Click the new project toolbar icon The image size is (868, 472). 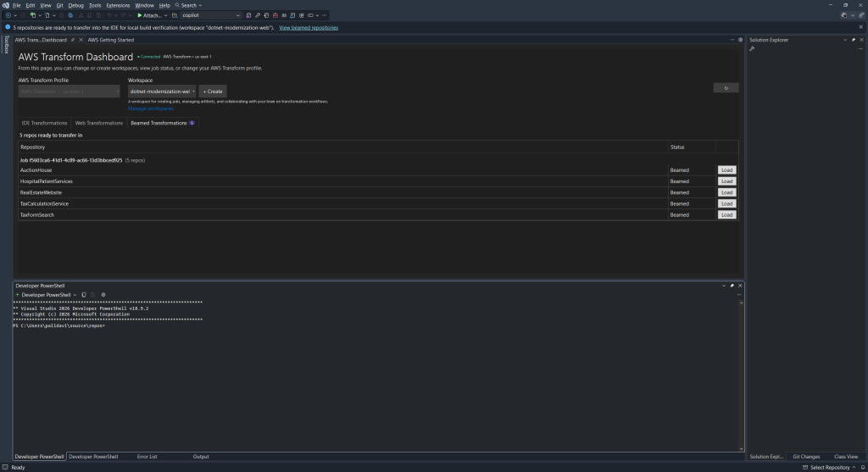coord(33,15)
